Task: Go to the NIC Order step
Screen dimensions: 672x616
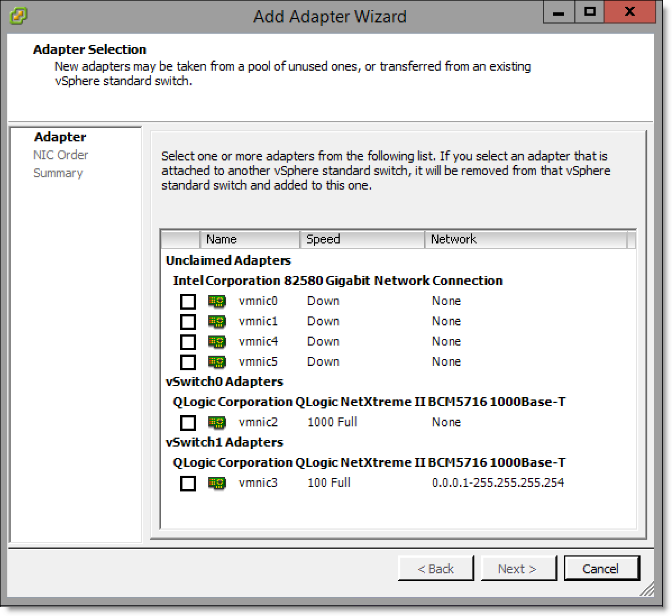Action: (61, 155)
